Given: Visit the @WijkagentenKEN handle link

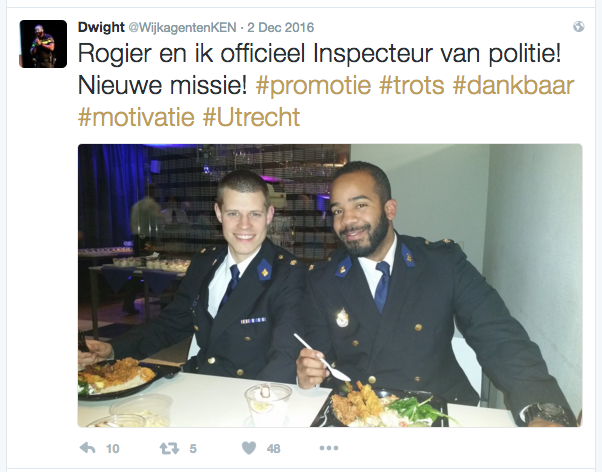Looking at the screenshot, I should (182, 27).
